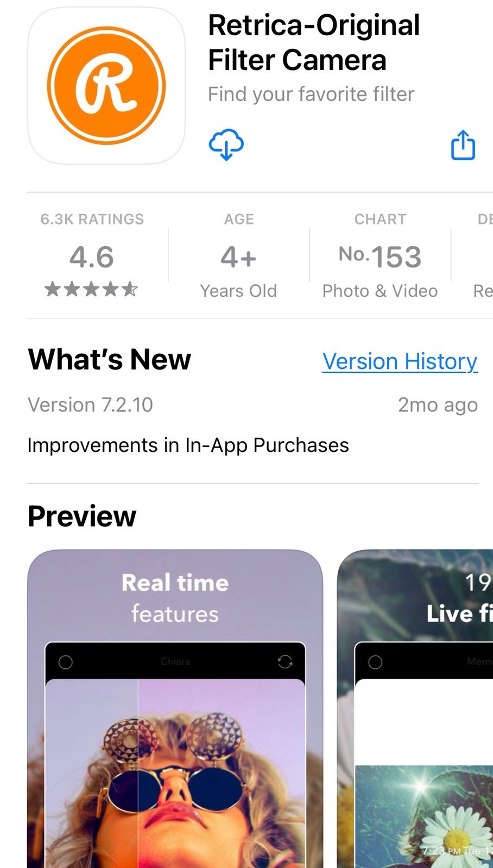Open the Live filters preview screenshot
Viewport: 493px width, 868px height.
[415, 709]
